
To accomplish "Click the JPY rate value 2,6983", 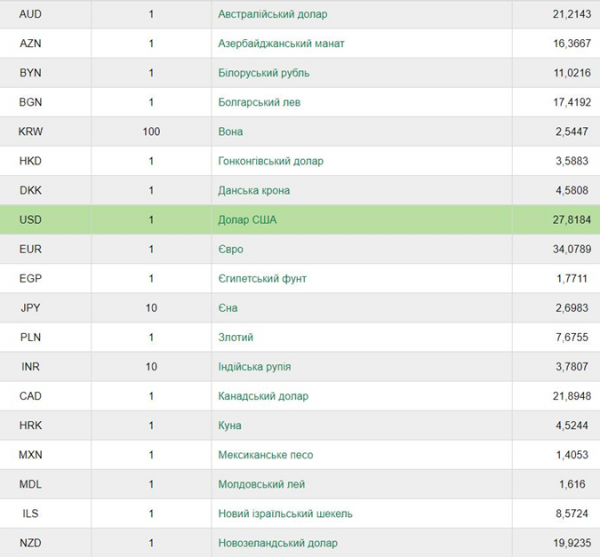I will pos(572,308).
